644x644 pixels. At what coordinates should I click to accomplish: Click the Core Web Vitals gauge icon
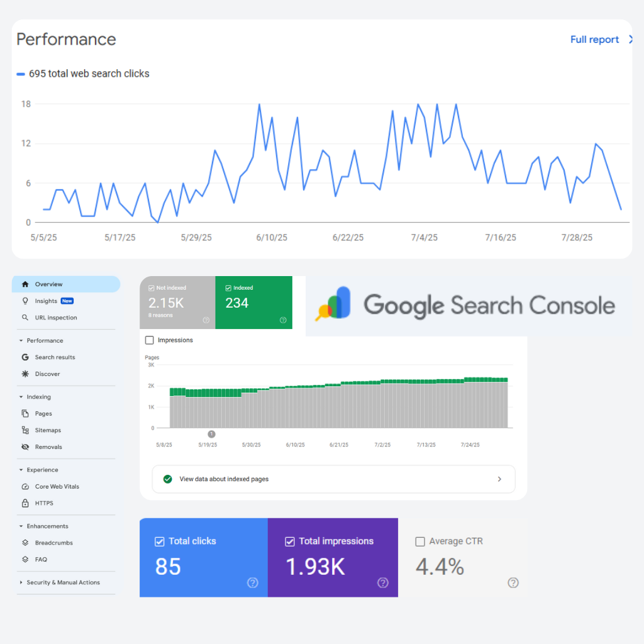pos(25,487)
